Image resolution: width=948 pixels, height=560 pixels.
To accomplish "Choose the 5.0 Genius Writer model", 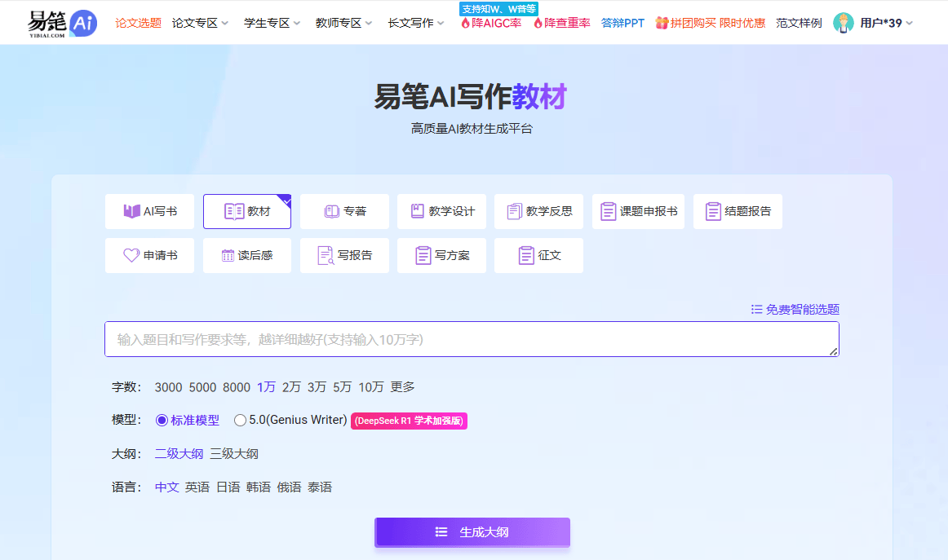I will [241, 420].
